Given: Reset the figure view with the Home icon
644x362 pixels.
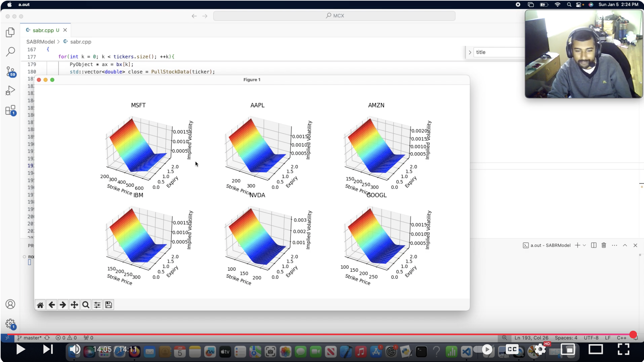Looking at the screenshot, I should point(40,305).
